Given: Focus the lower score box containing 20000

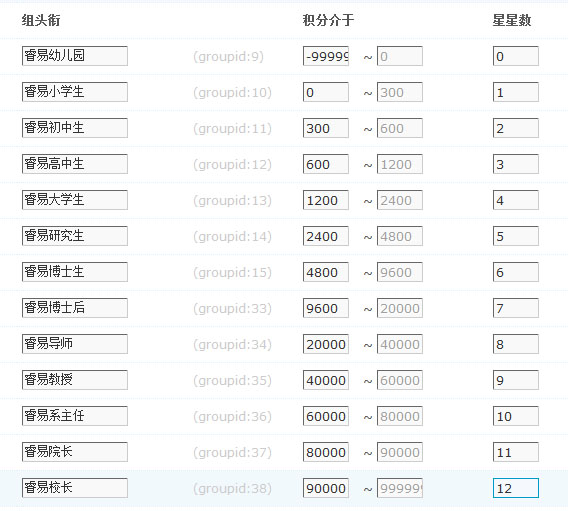Looking at the screenshot, I should pos(326,344).
